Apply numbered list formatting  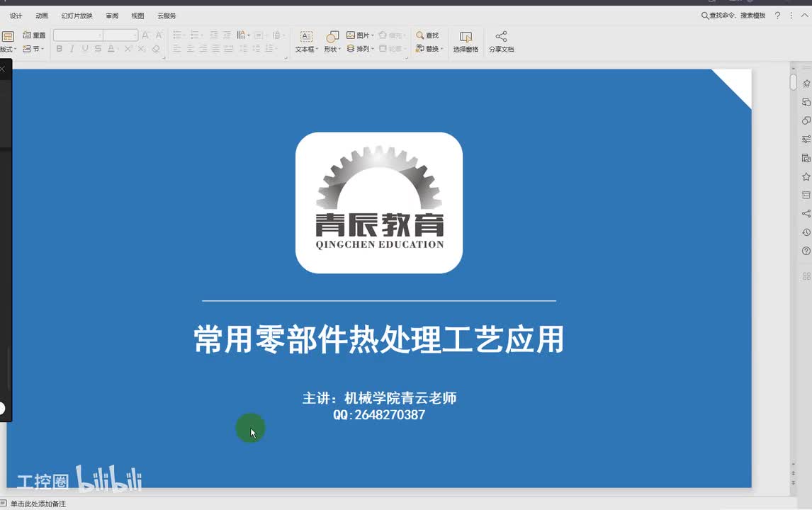coord(196,35)
